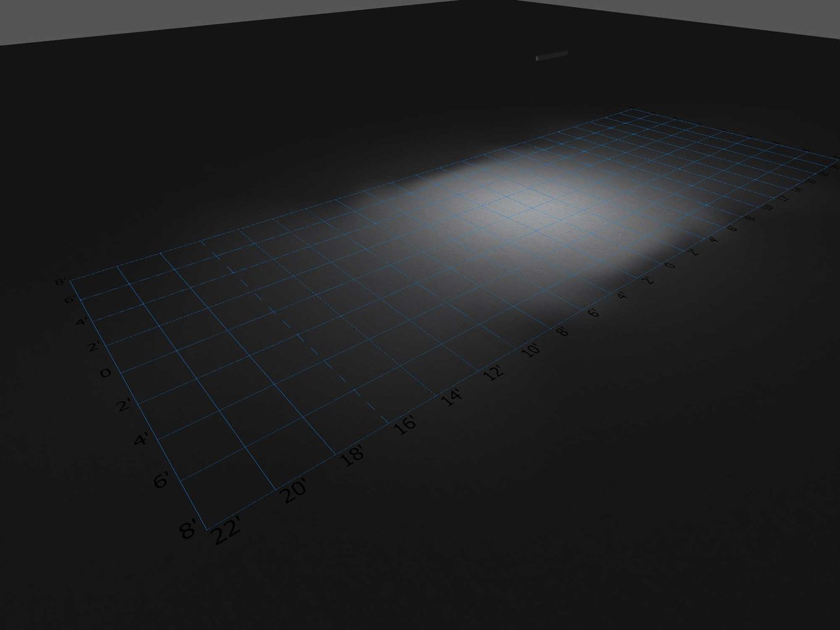Click the 8' label at the grid's left end
Screen dimensions: 840x630
[x=59, y=281]
